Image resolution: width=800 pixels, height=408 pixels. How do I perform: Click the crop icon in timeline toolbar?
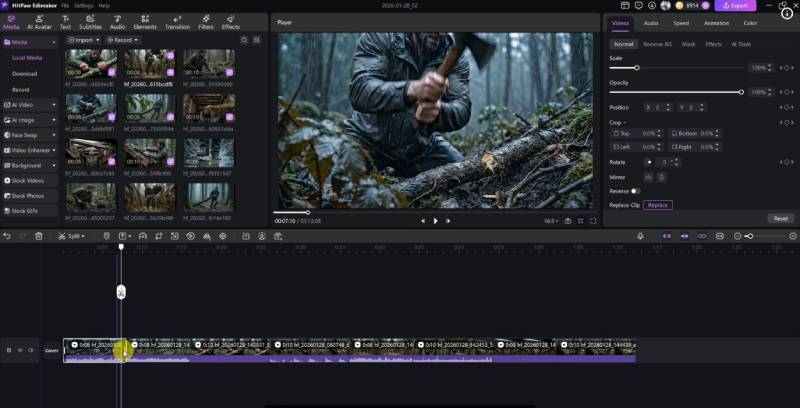click(x=159, y=236)
